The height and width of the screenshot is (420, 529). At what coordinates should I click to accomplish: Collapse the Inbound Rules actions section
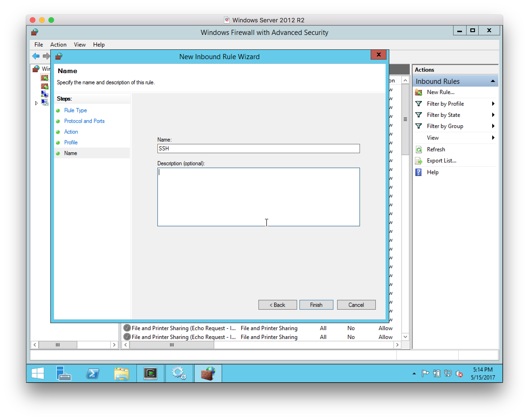[x=492, y=81]
